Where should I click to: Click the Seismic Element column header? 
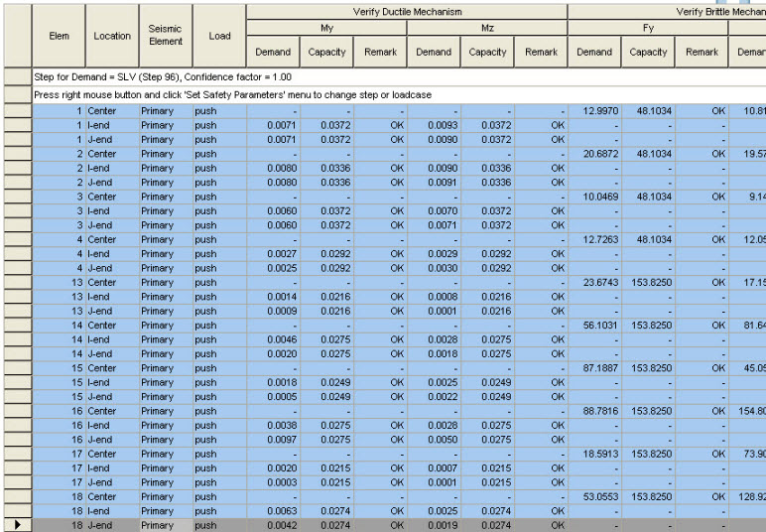(165, 36)
